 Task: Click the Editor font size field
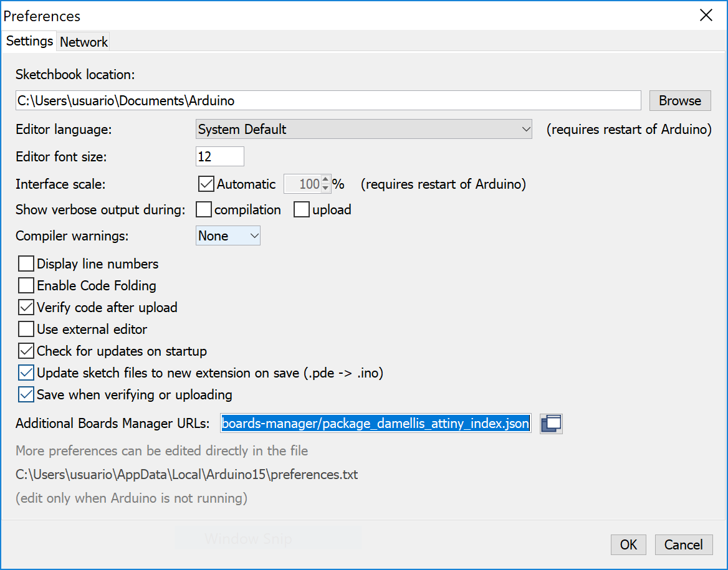pyautogui.click(x=219, y=157)
